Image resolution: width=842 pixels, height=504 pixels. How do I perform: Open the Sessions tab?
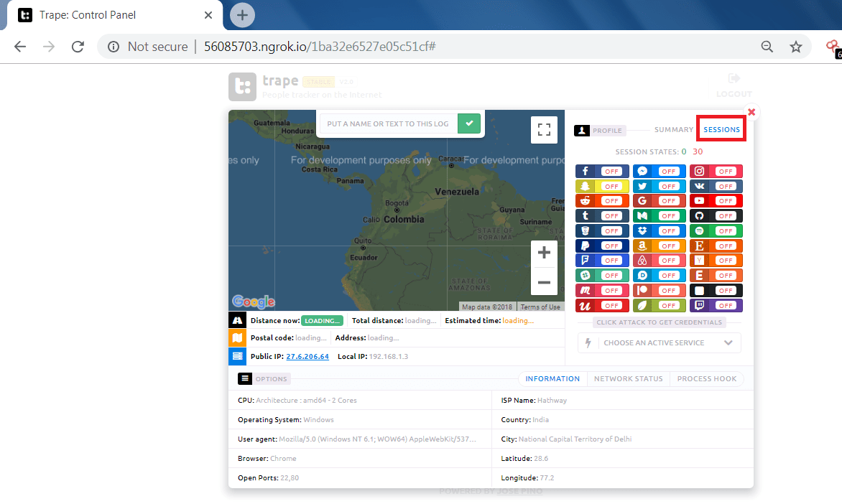[722, 129]
